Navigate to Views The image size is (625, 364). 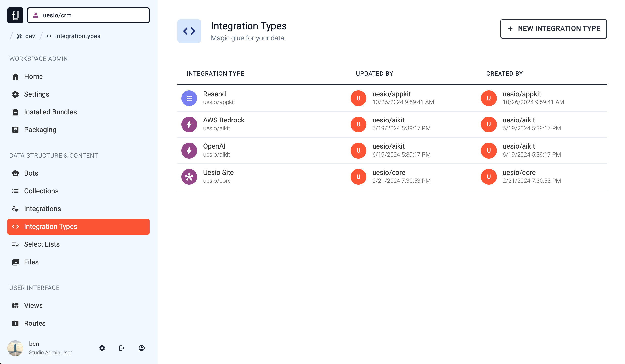(78, 306)
